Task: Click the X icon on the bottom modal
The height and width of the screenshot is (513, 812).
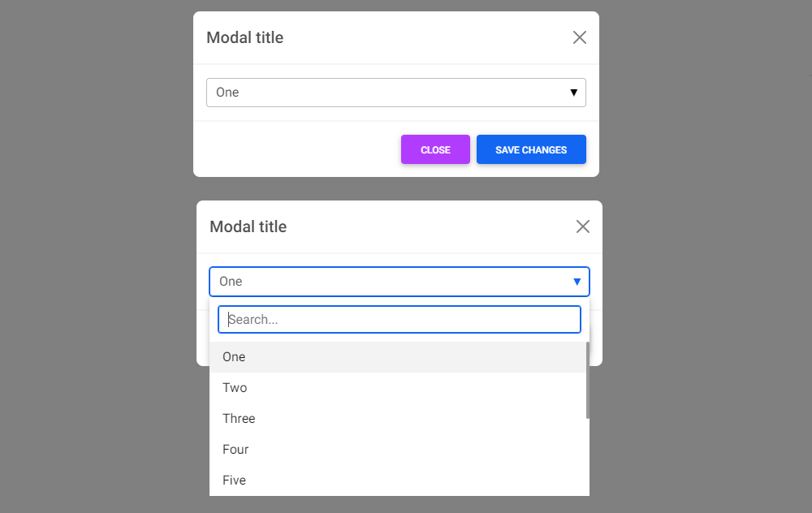Action: tap(582, 226)
